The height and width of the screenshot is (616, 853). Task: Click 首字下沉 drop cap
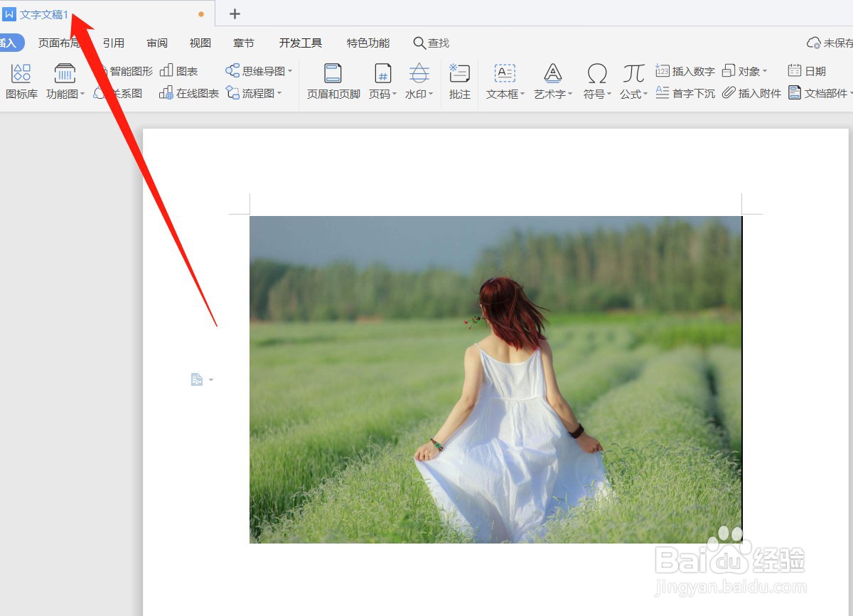[x=685, y=93]
